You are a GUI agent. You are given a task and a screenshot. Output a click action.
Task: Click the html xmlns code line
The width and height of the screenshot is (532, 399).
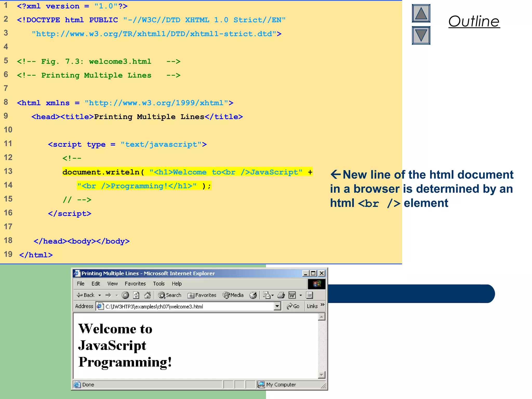point(125,103)
